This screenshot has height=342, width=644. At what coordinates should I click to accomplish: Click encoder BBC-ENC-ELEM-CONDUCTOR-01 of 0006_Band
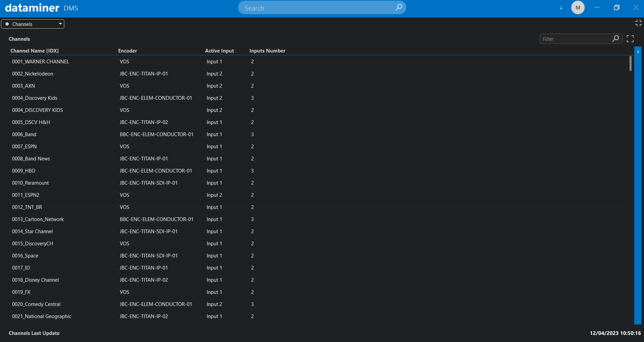coord(157,134)
